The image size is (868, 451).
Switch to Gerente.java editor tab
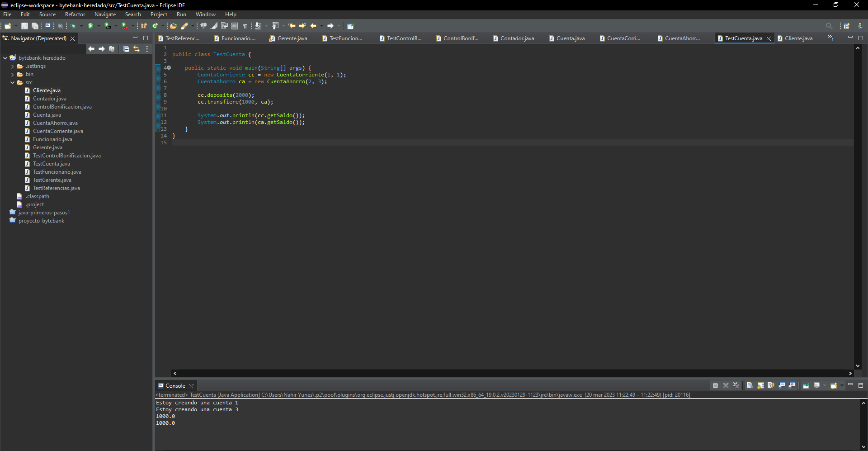pos(288,38)
